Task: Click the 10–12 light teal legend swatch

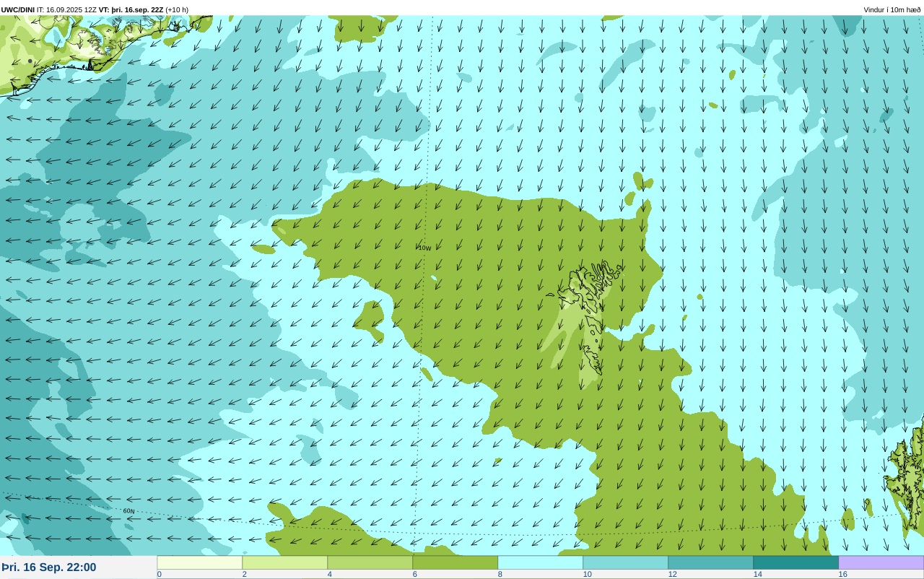Action: [x=626, y=562]
